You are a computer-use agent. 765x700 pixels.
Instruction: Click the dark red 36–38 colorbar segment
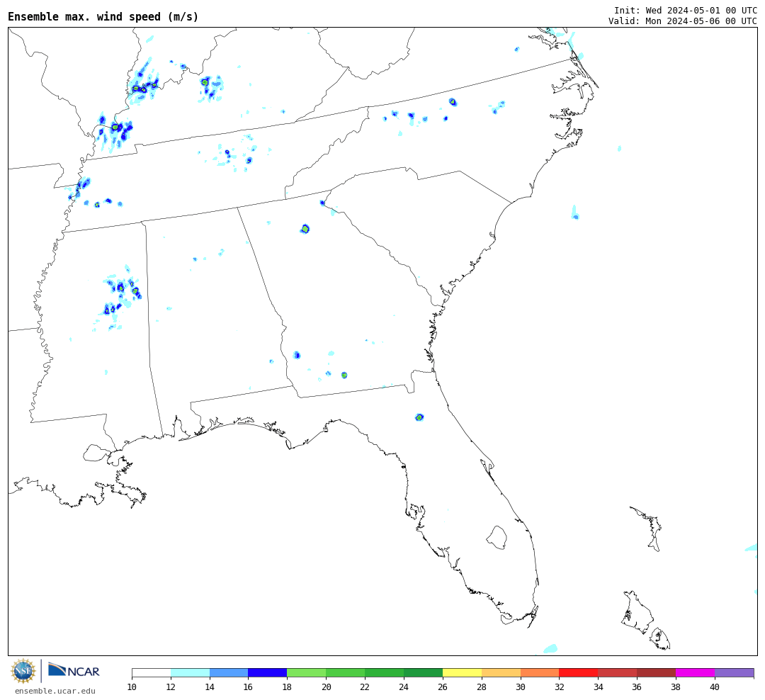pyautogui.click(x=656, y=672)
